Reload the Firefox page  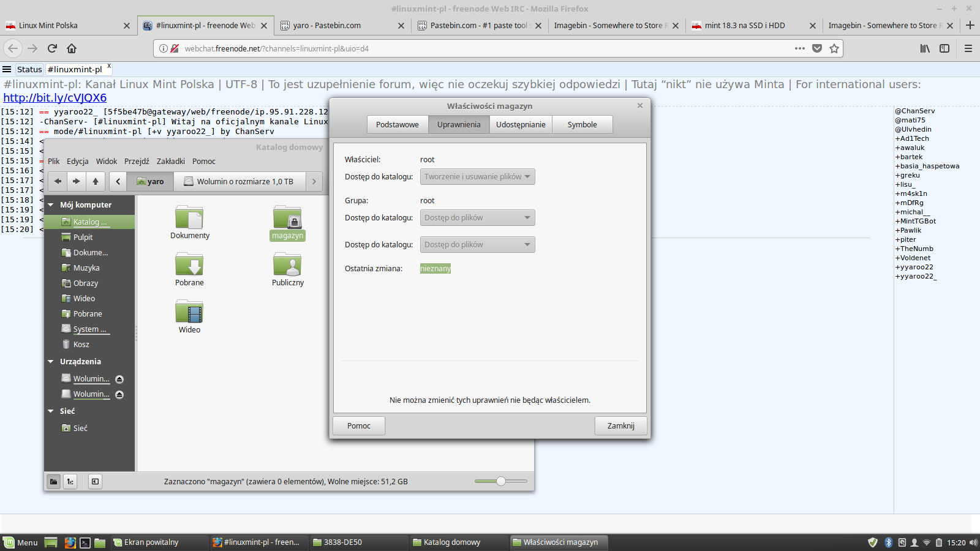coord(53,48)
